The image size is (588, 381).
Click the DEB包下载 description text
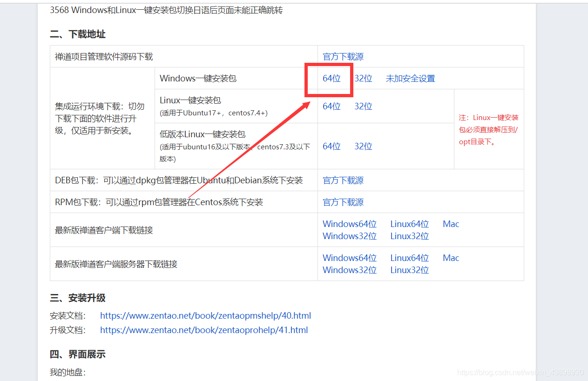(x=179, y=180)
